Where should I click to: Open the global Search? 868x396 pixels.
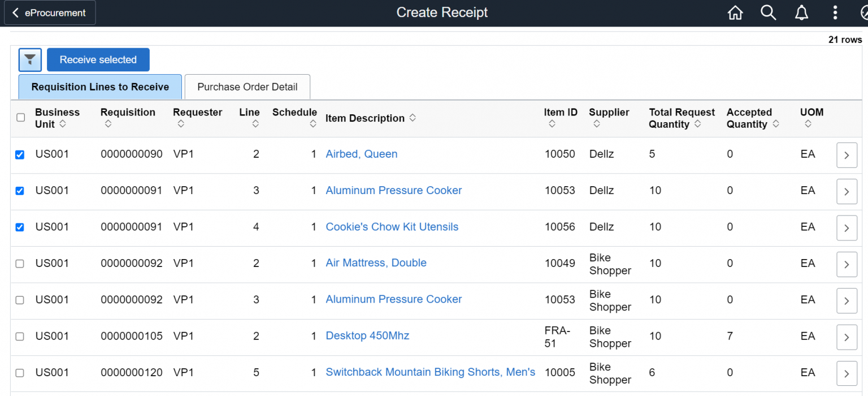click(768, 12)
